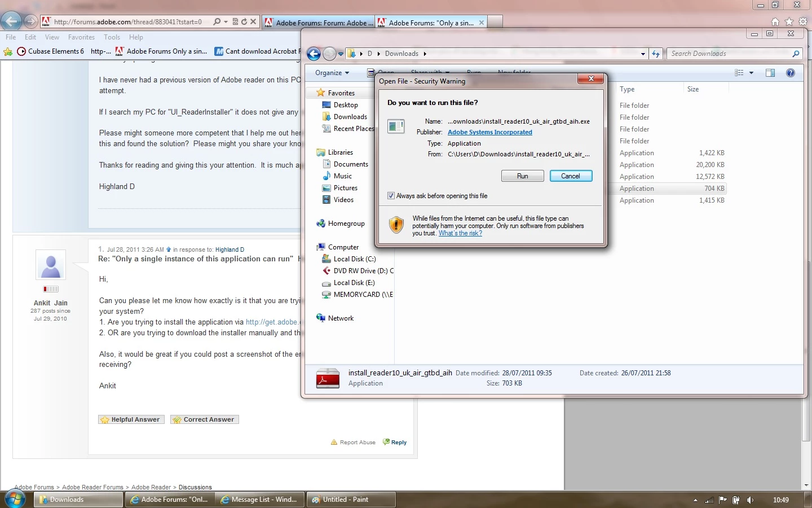Switch to Untitled - Paint taskbar button

(351, 500)
